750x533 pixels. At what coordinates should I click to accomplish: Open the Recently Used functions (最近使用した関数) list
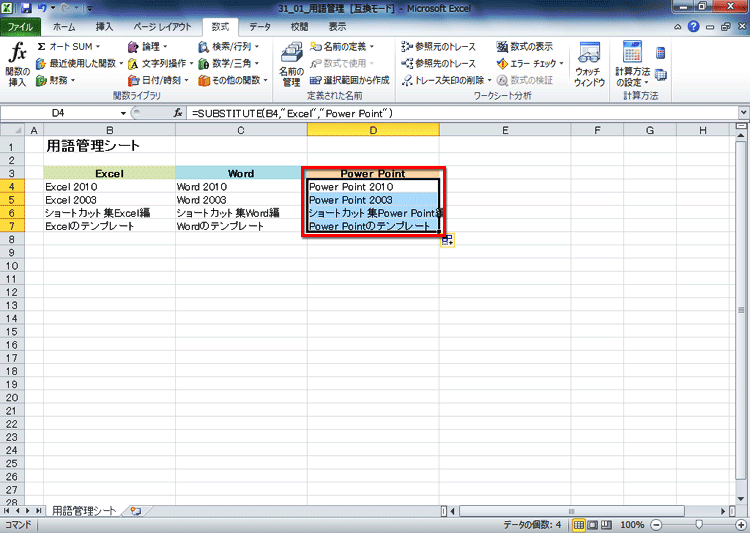point(80,63)
